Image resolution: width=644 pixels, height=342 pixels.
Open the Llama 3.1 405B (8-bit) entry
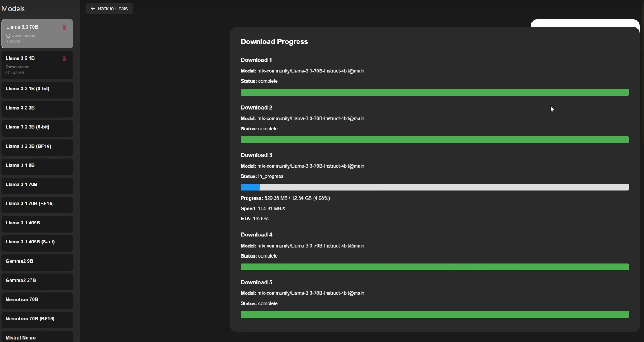(37, 243)
